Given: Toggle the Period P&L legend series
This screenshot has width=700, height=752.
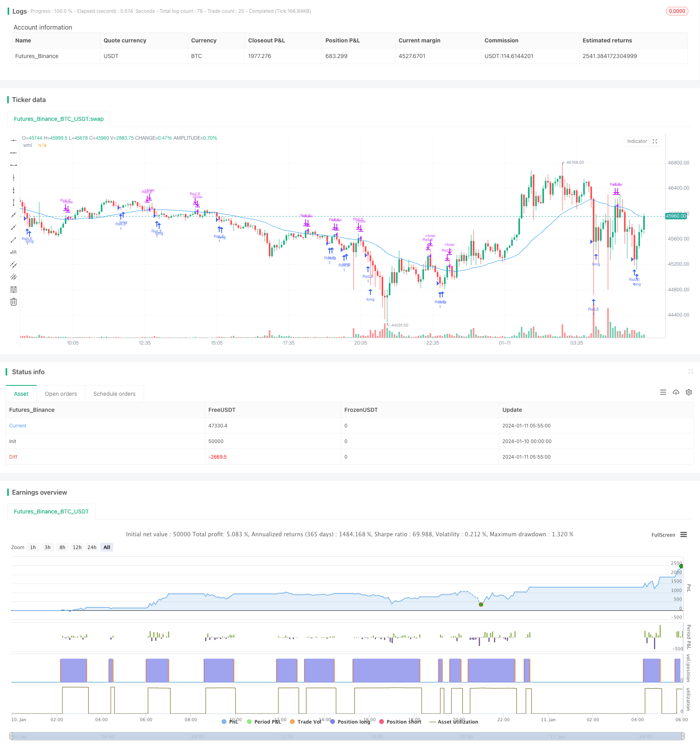Looking at the screenshot, I should [x=264, y=722].
